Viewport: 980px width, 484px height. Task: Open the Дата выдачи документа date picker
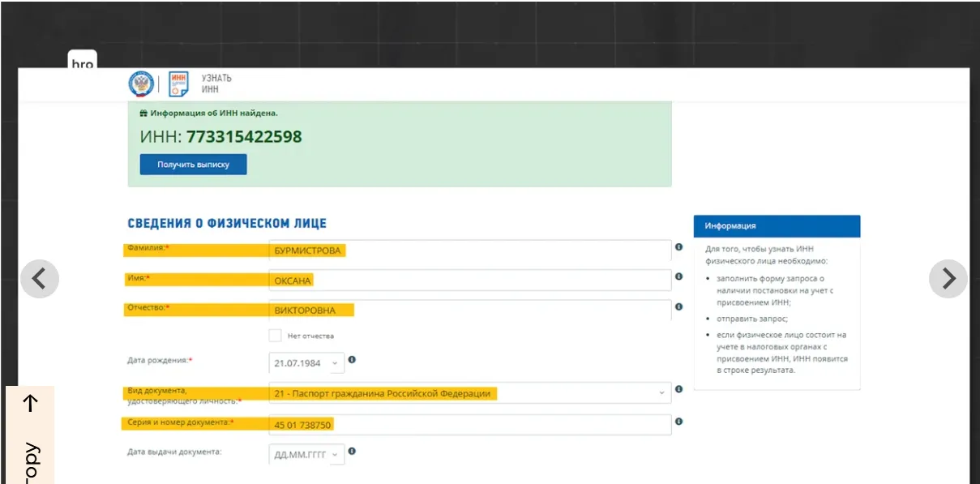[x=306, y=455]
